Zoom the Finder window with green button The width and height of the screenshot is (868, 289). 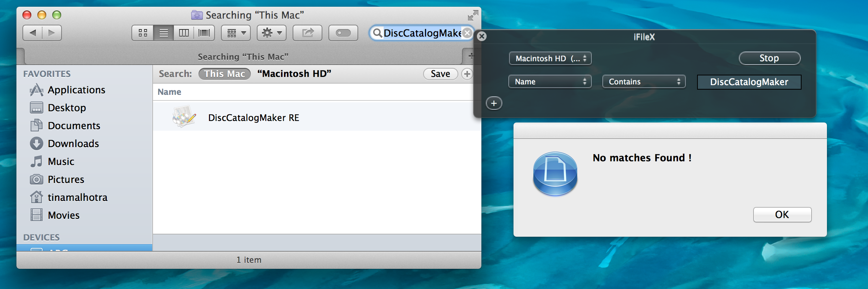pos(57,15)
